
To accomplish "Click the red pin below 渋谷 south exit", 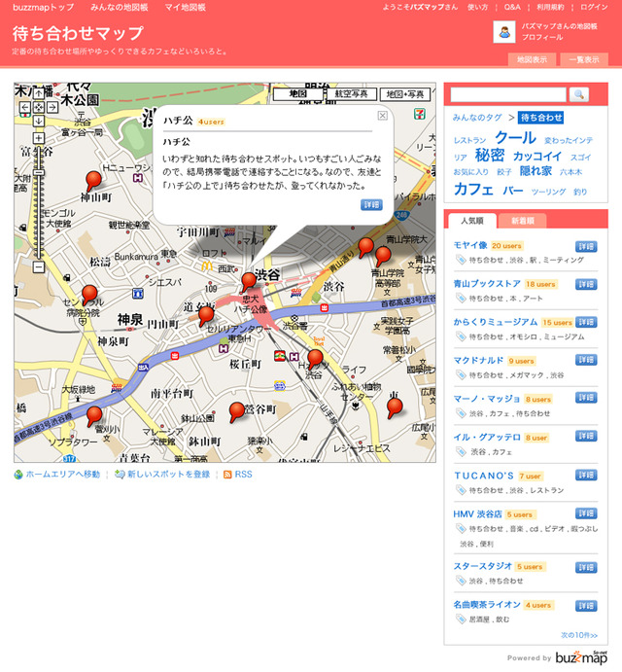I will 315,359.
